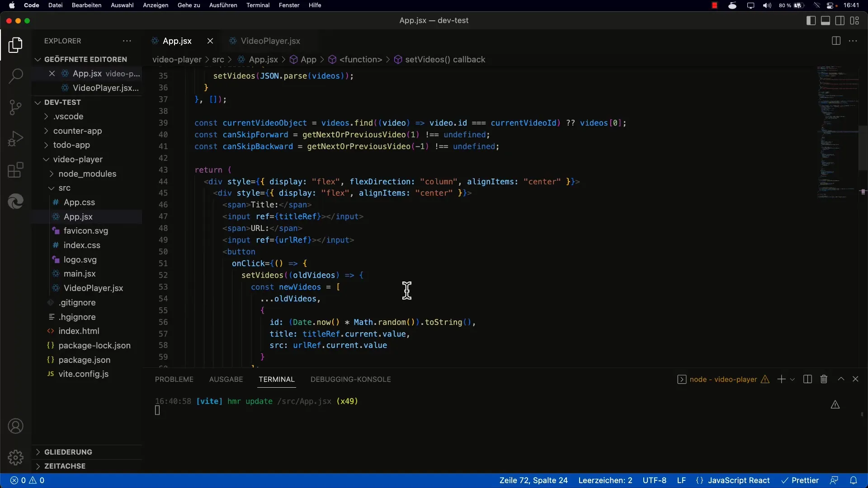Toggle the secondary sidebar layout icon
Screen dimensions: 868x488
click(x=840, y=20)
